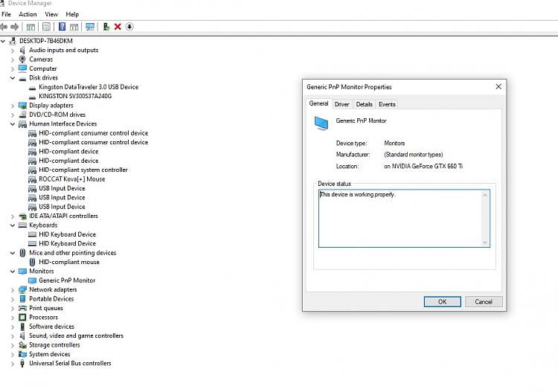Viewport: 558px width, 392px height.
Task: Click the OK button in the properties dialog
Action: click(x=442, y=302)
